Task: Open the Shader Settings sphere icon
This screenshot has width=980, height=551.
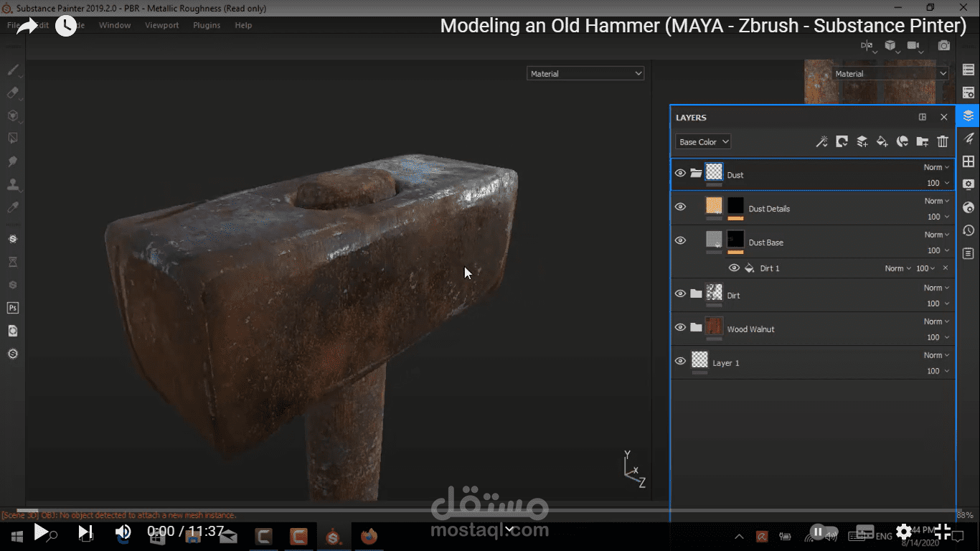Action: pos(969,207)
